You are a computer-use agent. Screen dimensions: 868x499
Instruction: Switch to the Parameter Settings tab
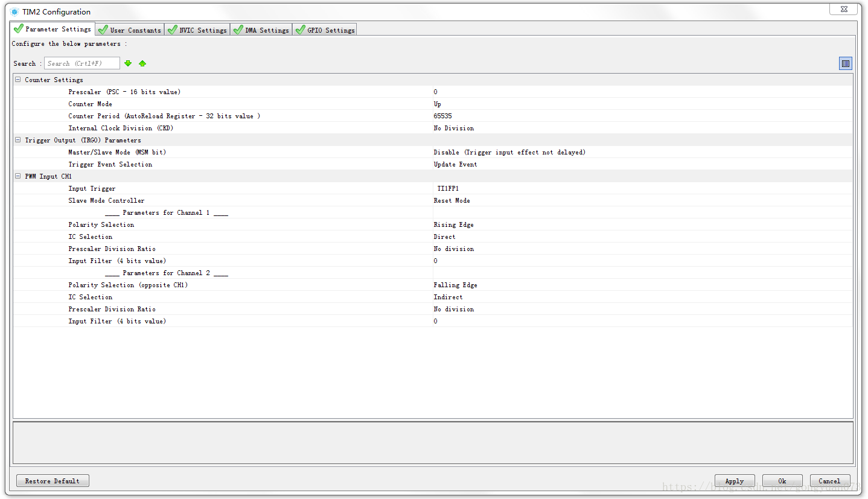pos(53,29)
